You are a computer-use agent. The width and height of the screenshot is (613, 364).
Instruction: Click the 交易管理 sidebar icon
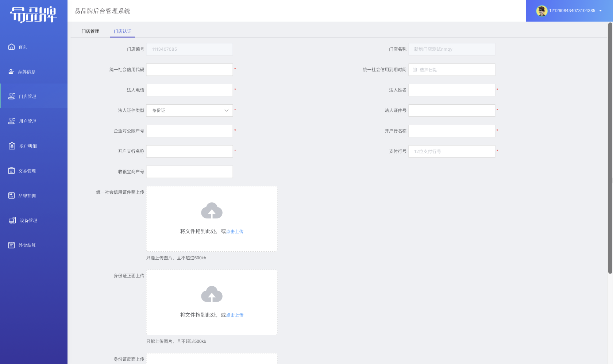coord(12,171)
